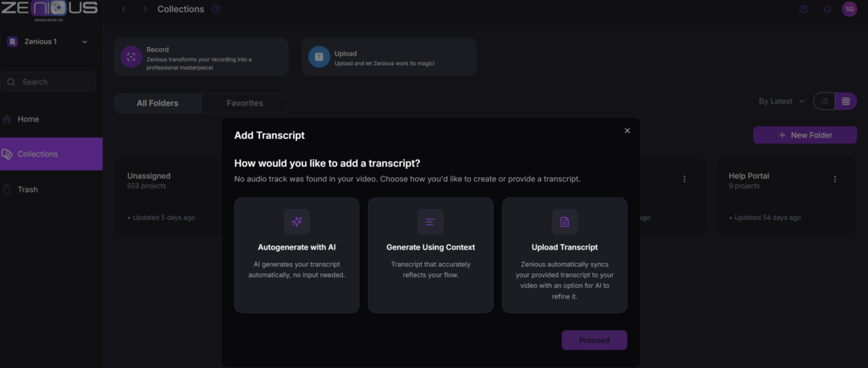Switch to grid view
This screenshot has width=868, height=368.
pos(846,101)
